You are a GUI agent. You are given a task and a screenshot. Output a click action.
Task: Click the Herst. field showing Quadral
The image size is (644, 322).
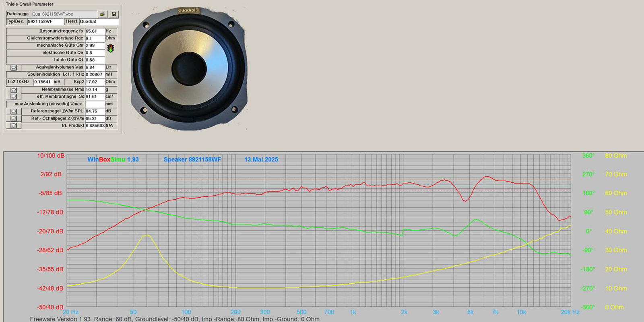tap(98, 22)
